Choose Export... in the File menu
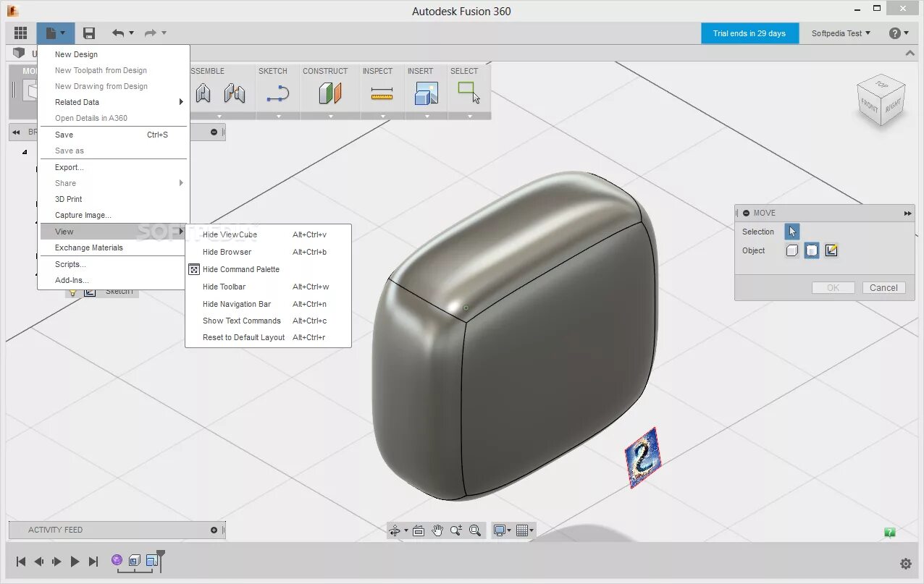924x584 pixels. pyautogui.click(x=114, y=167)
